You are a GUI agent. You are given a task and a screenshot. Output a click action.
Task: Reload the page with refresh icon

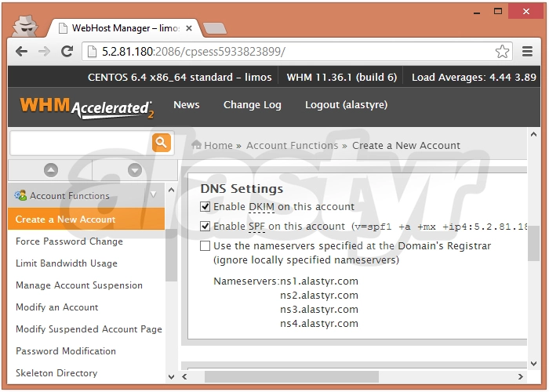pyautogui.click(x=67, y=52)
